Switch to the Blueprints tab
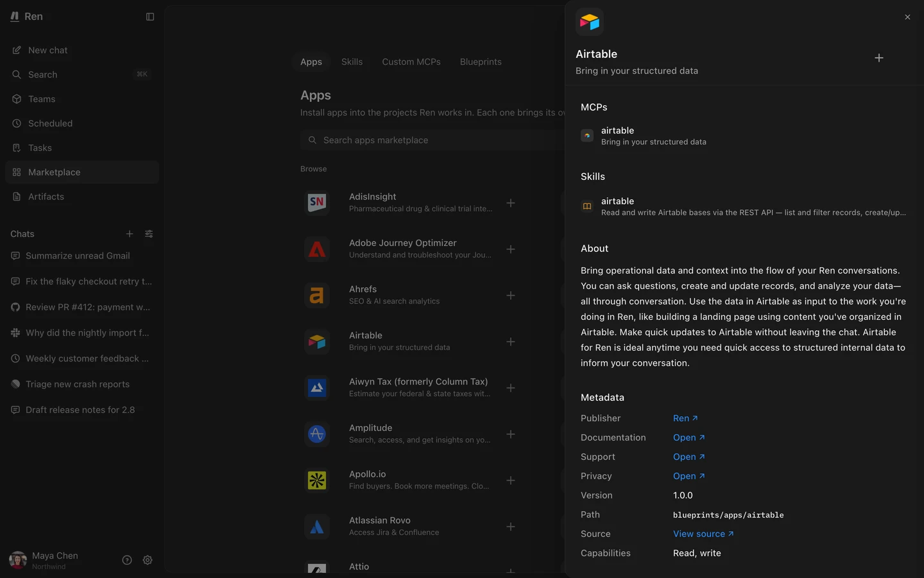The height and width of the screenshot is (578, 924). pos(481,62)
